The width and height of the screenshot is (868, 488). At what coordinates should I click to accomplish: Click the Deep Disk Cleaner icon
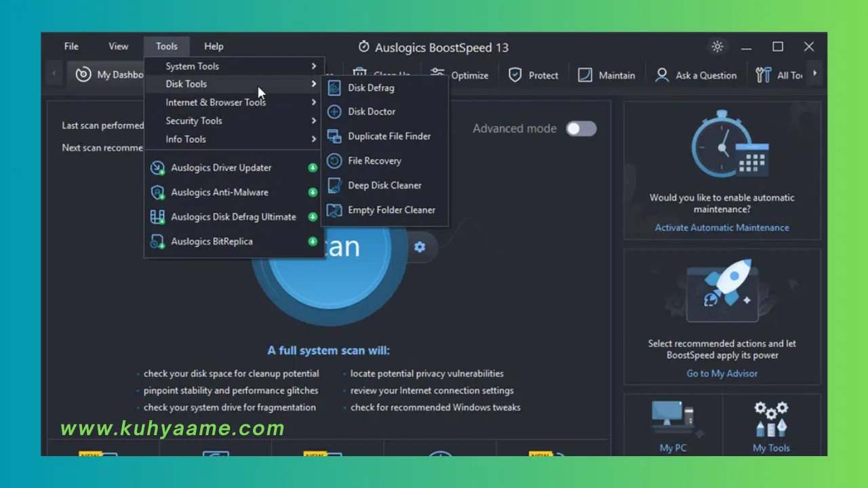pyautogui.click(x=334, y=185)
